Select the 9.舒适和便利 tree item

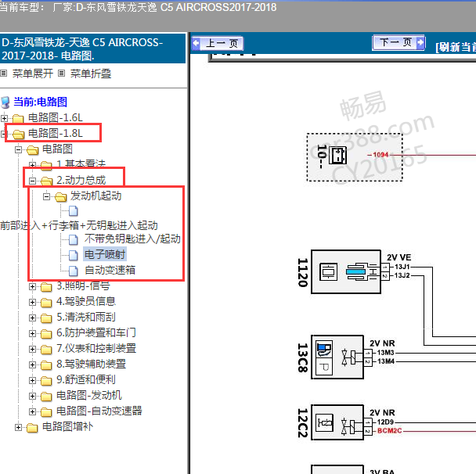coord(86,379)
